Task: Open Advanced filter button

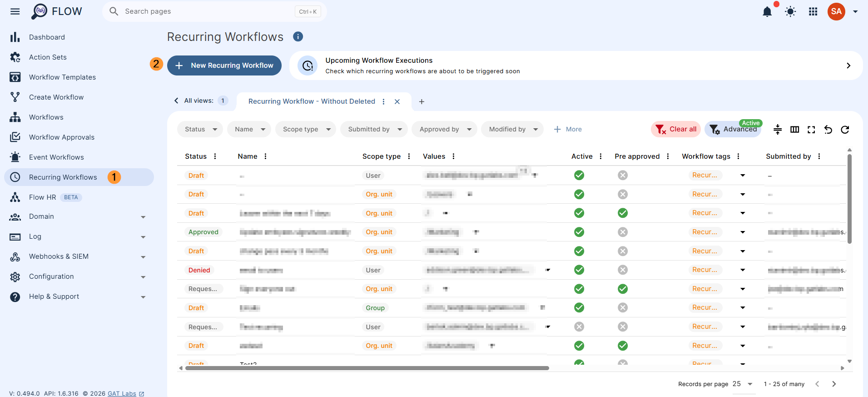Action: 733,129
